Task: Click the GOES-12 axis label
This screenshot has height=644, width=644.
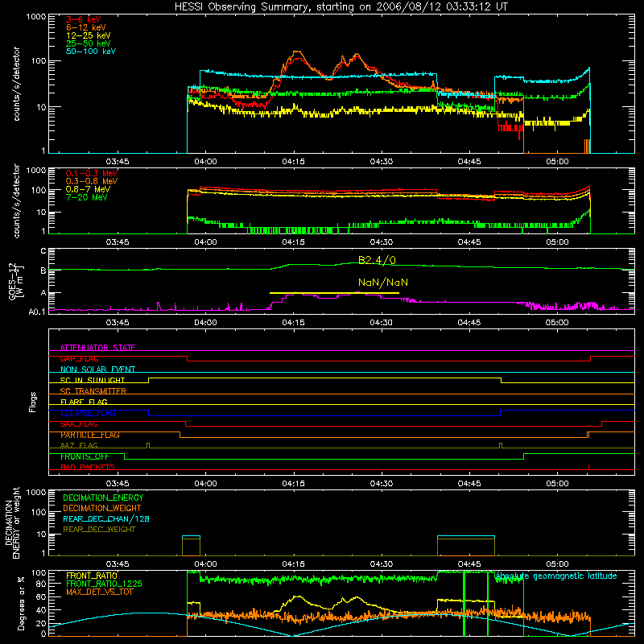Action: coord(16,282)
